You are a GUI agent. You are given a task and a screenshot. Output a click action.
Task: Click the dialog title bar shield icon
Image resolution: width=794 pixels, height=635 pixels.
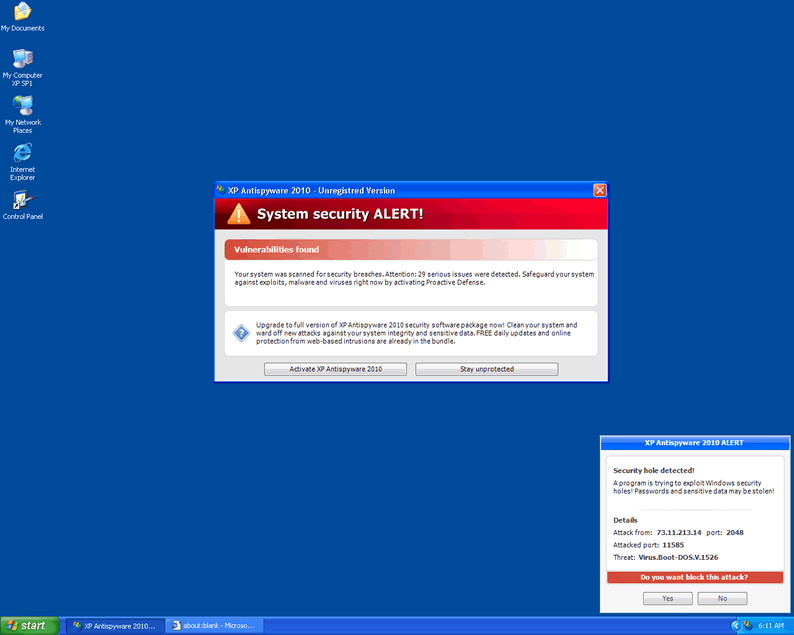(221, 190)
